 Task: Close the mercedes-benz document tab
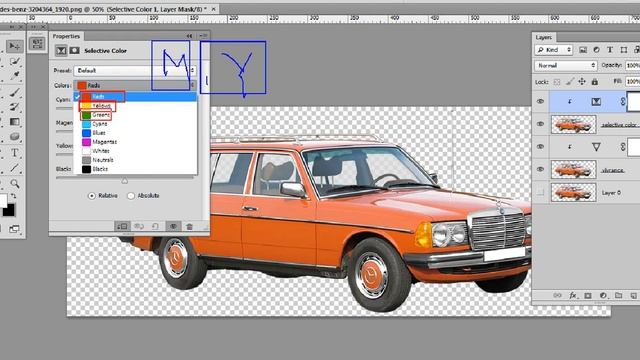point(213,9)
